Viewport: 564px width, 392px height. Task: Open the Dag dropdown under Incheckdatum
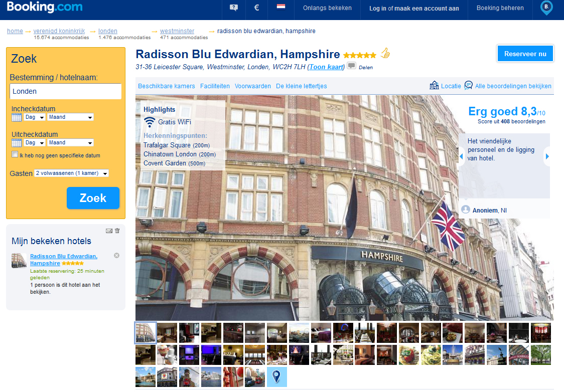33,117
